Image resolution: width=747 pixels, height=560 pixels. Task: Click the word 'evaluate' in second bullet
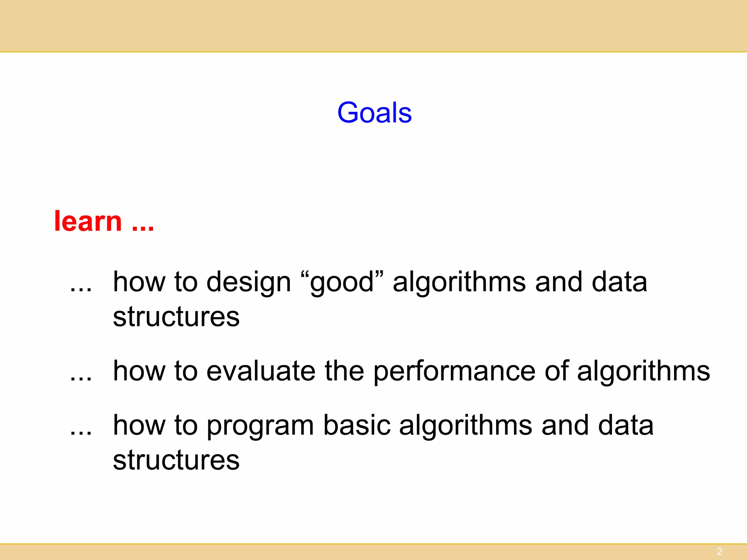pos(261,371)
